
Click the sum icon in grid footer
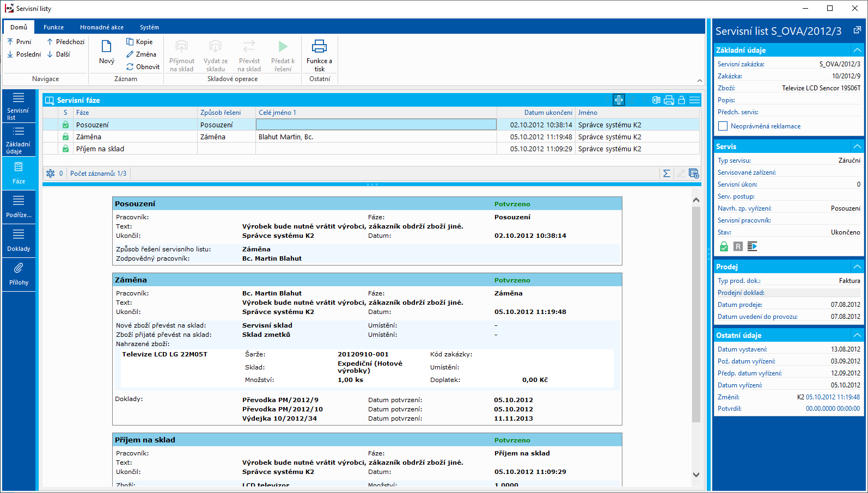pos(667,174)
